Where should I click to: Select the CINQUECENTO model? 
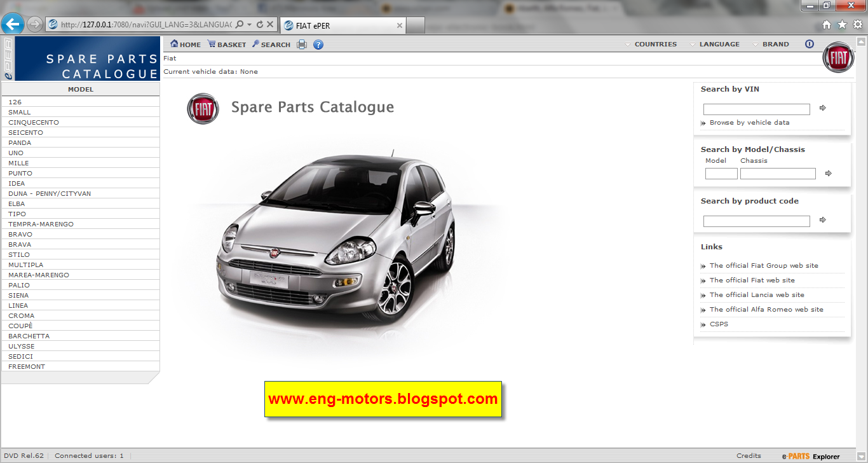[80, 122]
